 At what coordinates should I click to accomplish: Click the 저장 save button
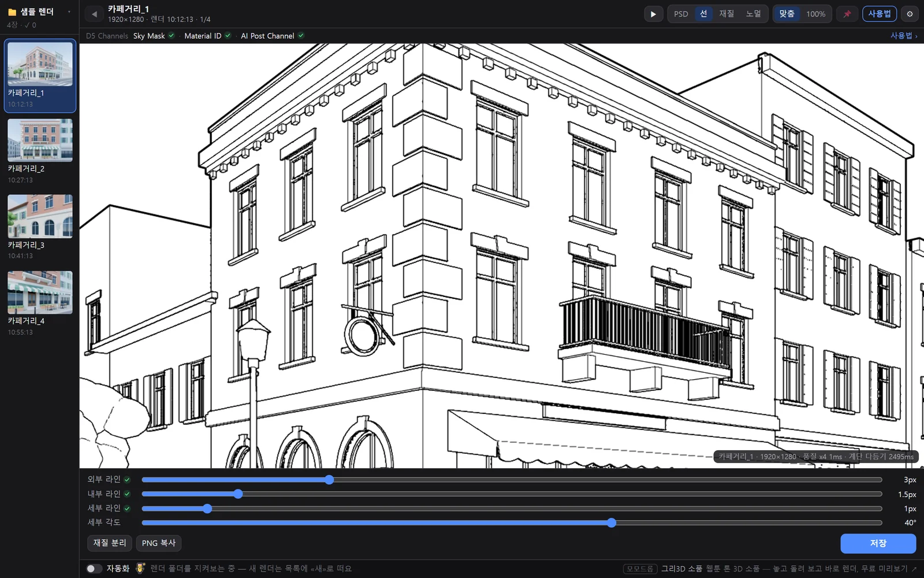coord(878,543)
